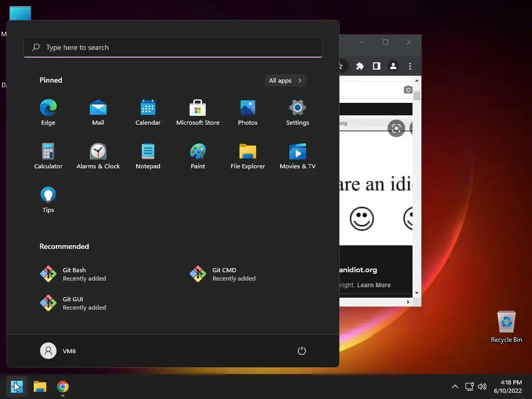Click down arrow of Chrome vertical scrollbar
Viewport: 532px width, 399px height.
click(x=417, y=293)
